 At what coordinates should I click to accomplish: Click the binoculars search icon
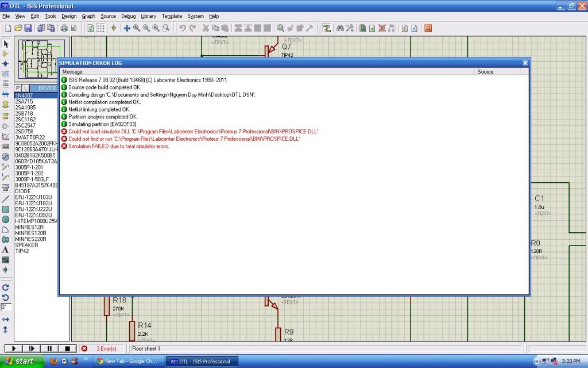coord(340,28)
